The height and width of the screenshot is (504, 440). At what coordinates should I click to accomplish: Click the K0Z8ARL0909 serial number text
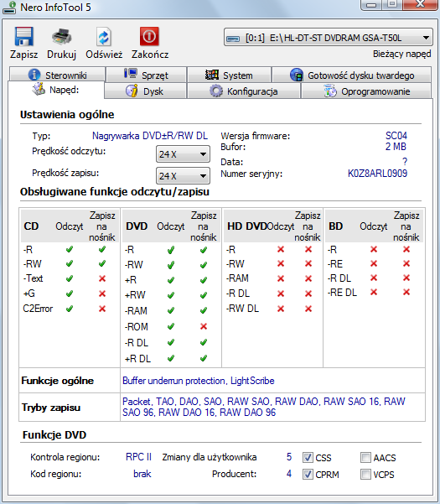tap(377, 174)
